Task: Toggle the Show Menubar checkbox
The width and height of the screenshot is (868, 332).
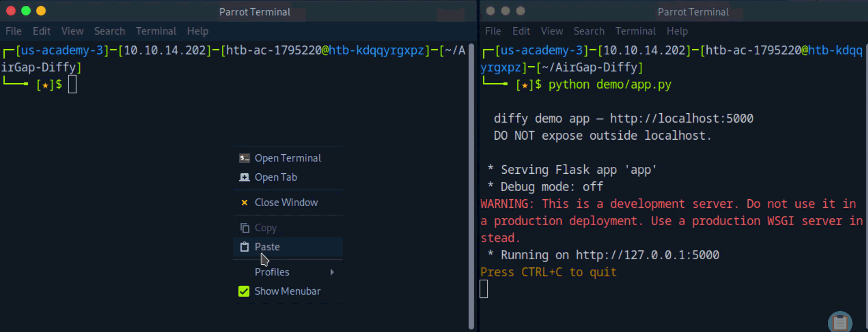Action: click(244, 291)
